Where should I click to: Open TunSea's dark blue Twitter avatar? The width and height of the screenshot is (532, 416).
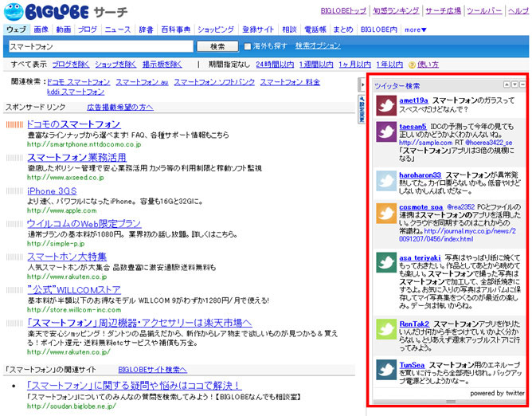click(x=386, y=370)
